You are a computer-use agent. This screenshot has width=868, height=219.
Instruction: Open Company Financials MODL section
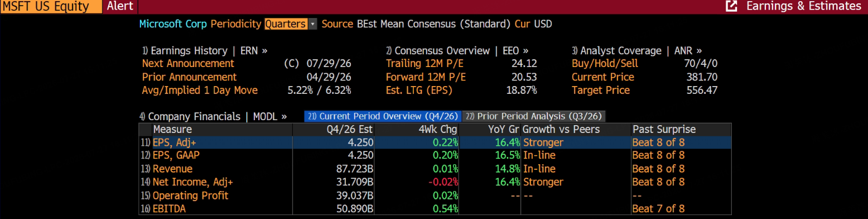213,116
